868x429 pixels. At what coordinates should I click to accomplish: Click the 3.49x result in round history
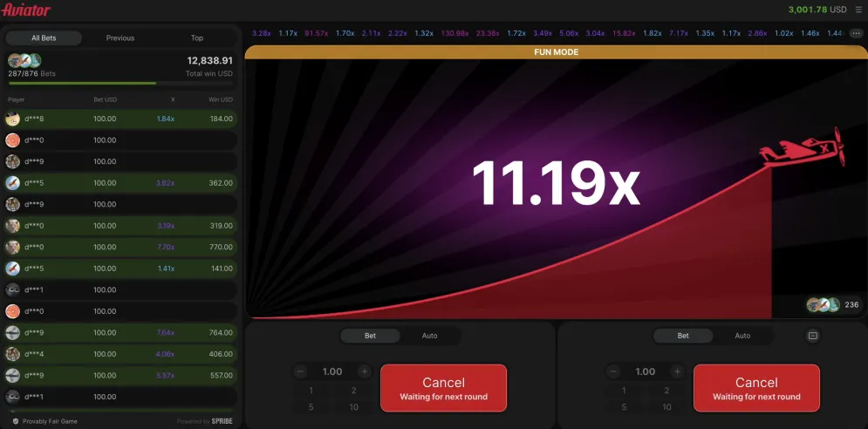(x=543, y=33)
